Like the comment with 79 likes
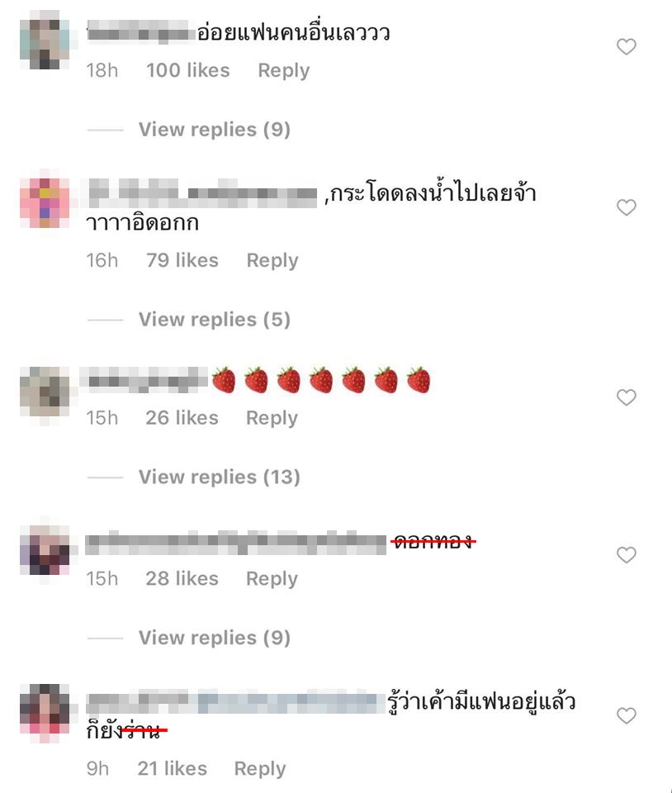This screenshot has height=793, width=672. 626,207
